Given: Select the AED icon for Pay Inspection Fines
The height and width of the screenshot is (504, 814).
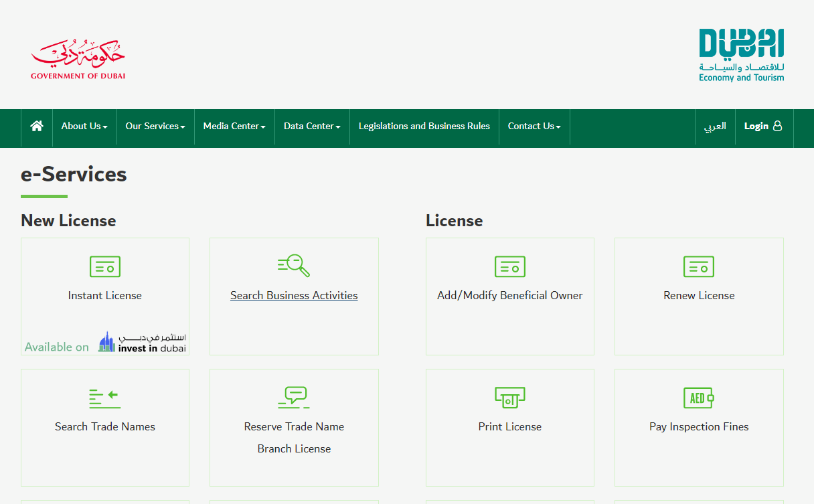Looking at the screenshot, I should coord(698,397).
